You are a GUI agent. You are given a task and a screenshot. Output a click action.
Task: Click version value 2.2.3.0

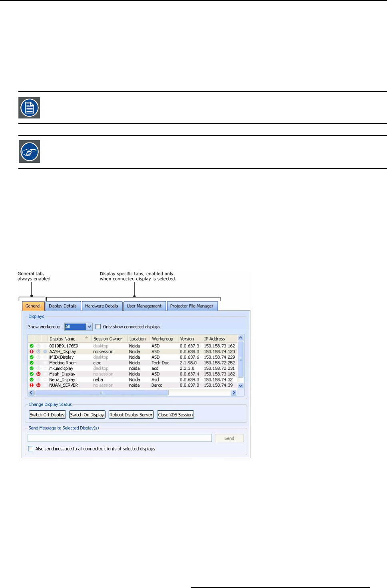(187, 368)
